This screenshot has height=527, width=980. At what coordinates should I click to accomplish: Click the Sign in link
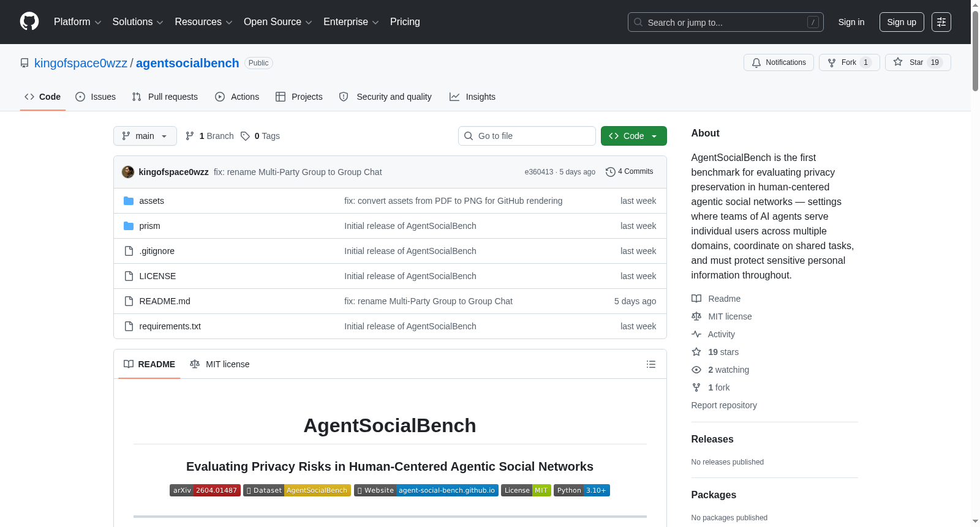pyautogui.click(x=851, y=22)
